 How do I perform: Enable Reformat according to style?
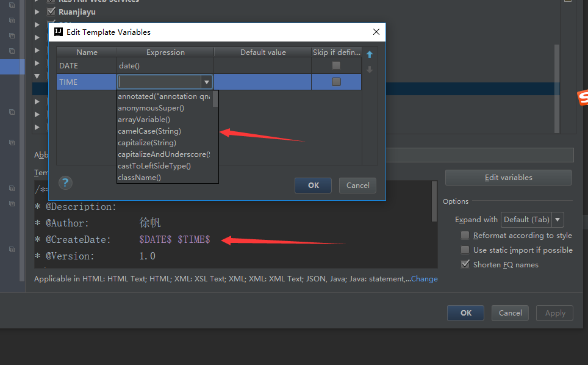pos(465,235)
